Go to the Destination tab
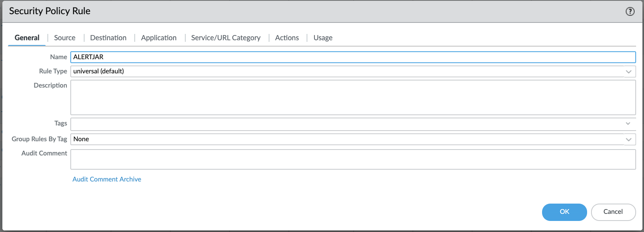 point(108,38)
